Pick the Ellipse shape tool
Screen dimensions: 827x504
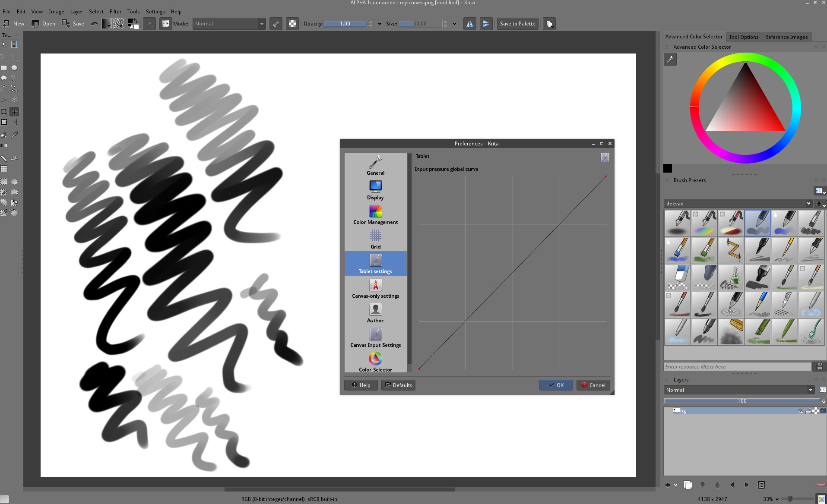(x=14, y=68)
